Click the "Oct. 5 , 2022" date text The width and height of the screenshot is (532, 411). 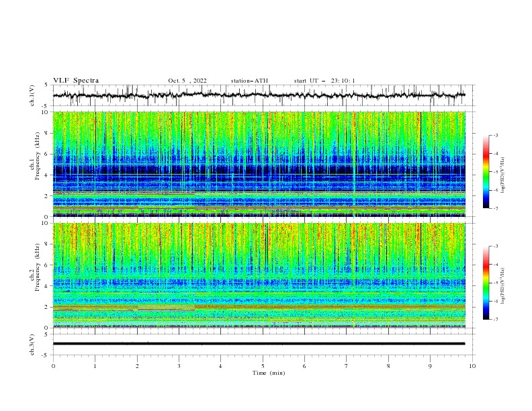pyautogui.click(x=187, y=81)
